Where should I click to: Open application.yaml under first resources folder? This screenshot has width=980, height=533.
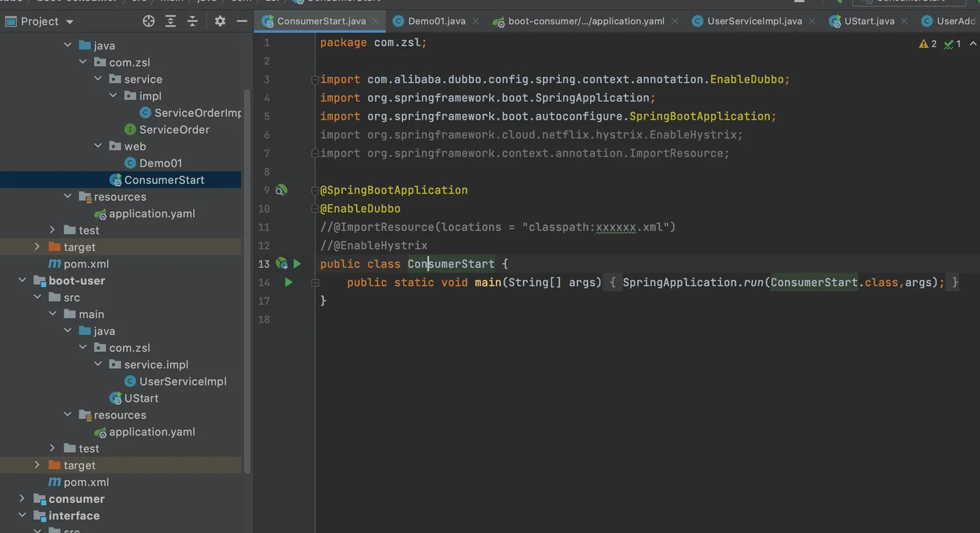(145, 213)
